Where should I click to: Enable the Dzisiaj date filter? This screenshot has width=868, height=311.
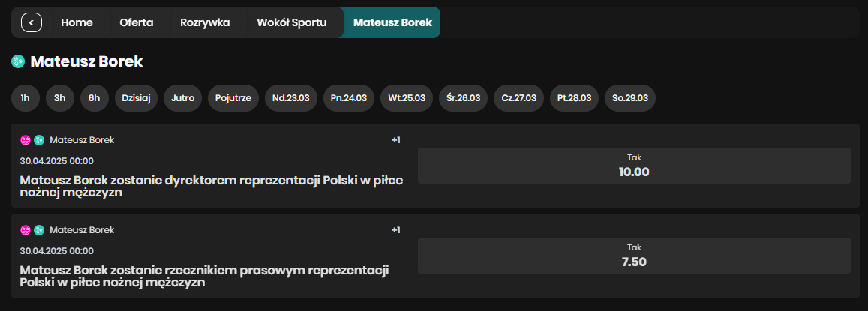pyautogui.click(x=137, y=98)
